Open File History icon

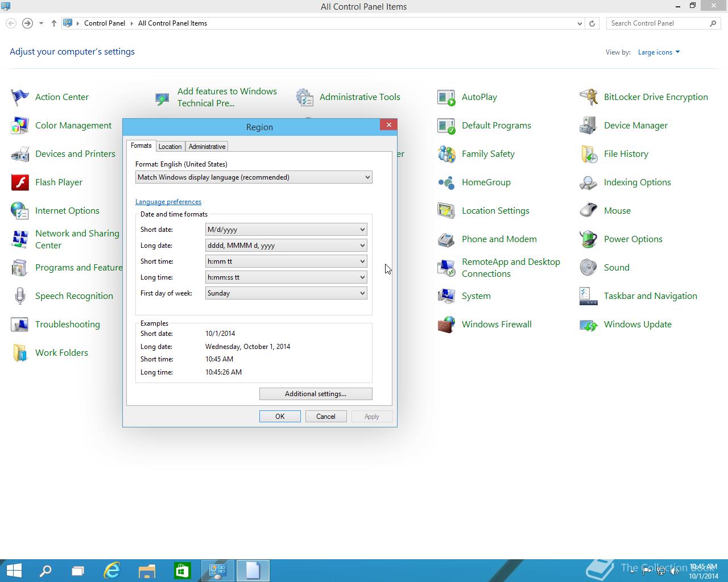[589, 154]
